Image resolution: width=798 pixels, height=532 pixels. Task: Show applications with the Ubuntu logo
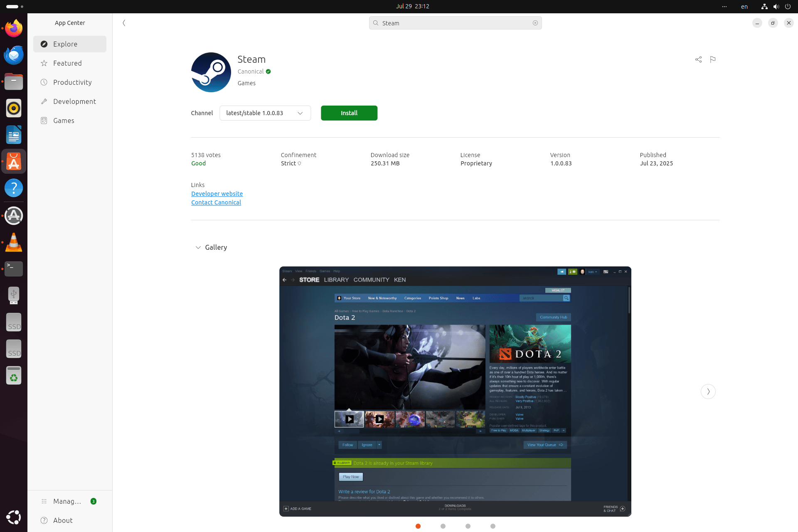coord(14,517)
